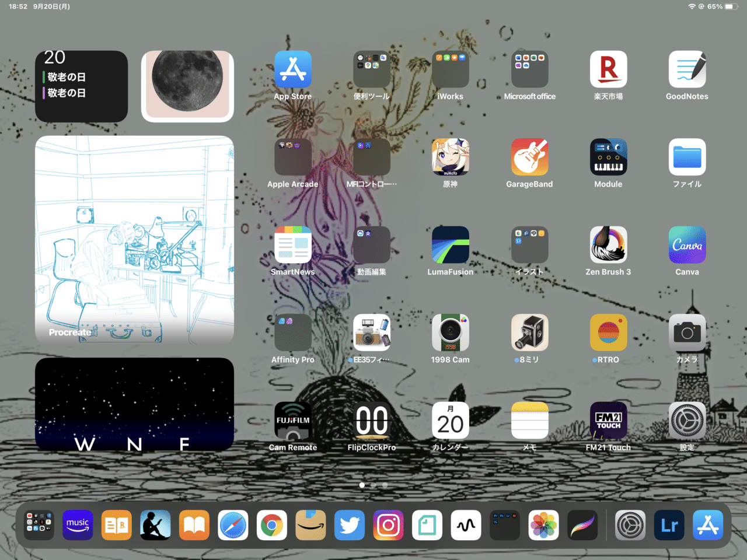
Task: Open the Settings gear in the dock
Action: pyautogui.click(x=630, y=525)
